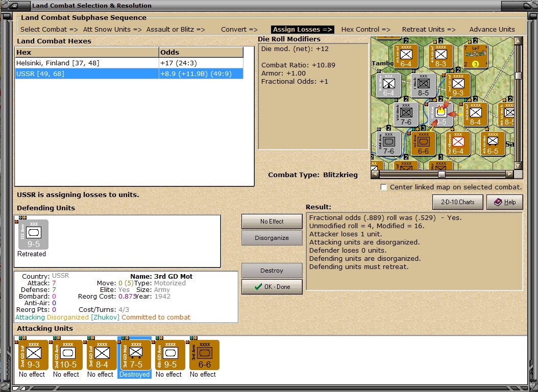Click the 3rd Arm 6-6 counter on map
The width and height of the screenshot is (538, 392).
pos(423,143)
